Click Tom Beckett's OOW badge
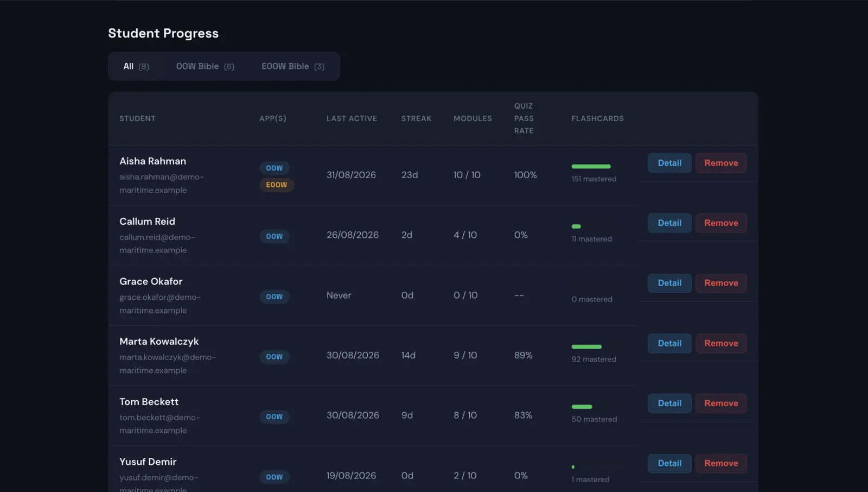This screenshot has width=868, height=492. 275,417
